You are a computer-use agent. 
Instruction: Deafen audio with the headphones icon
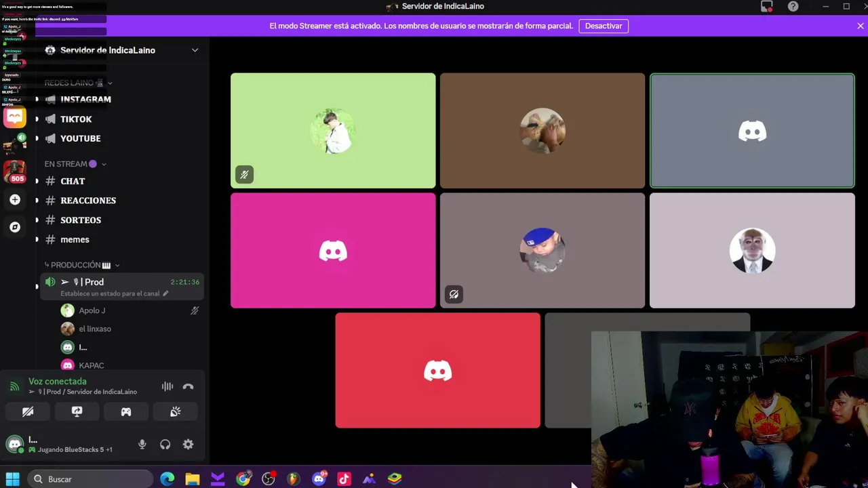(165, 445)
